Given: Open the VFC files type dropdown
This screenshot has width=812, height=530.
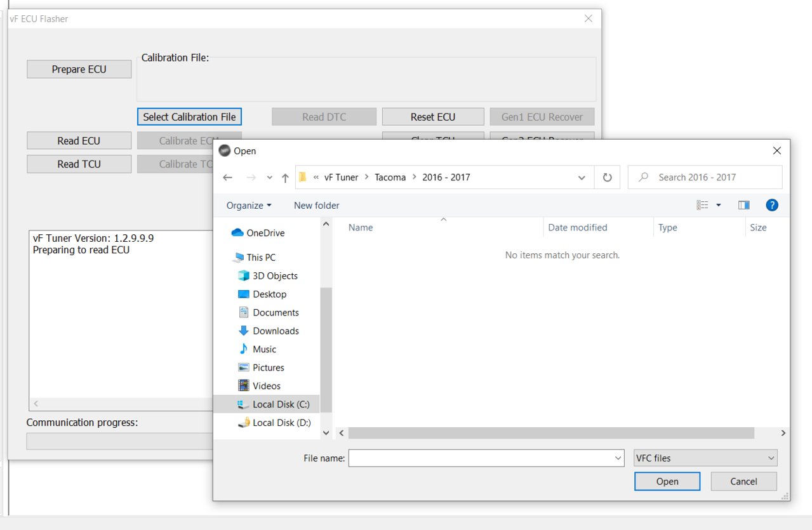Looking at the screenshot, I should click(x=705, y=458).
